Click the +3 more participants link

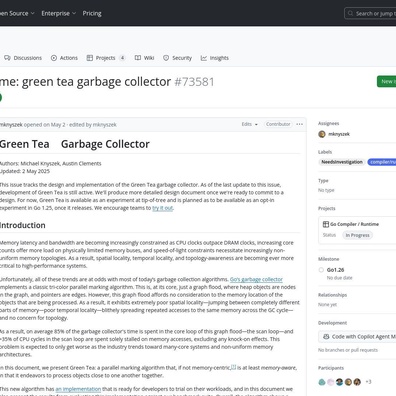click(x=368, y=382)
